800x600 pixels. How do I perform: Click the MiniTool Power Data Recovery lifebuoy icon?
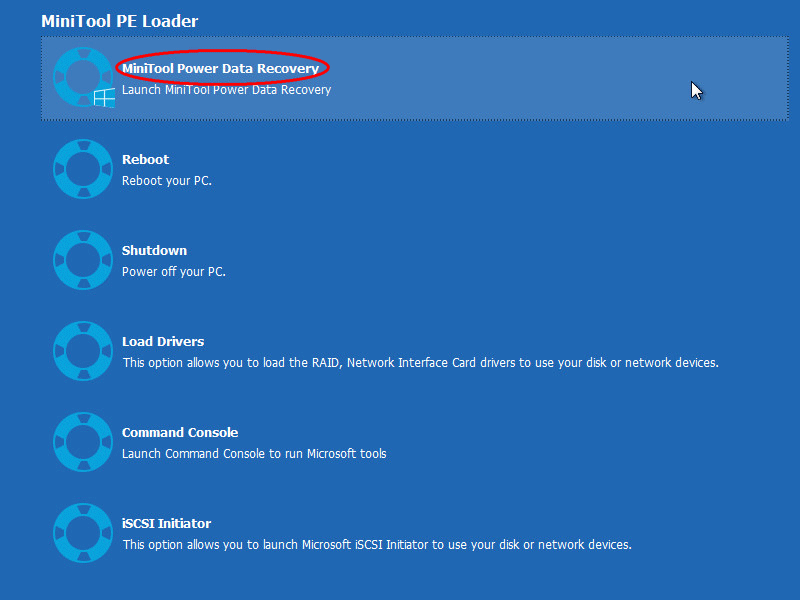tap(81, 77)
